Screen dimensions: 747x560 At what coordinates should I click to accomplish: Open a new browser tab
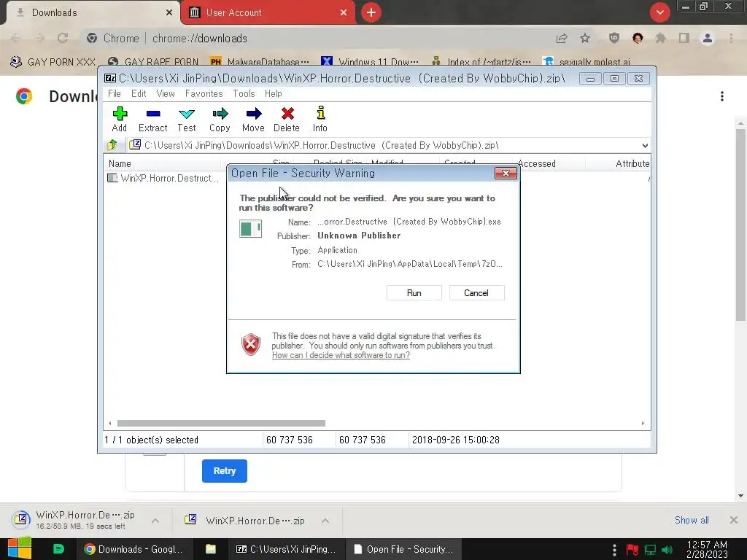click(x=371, y=12)
